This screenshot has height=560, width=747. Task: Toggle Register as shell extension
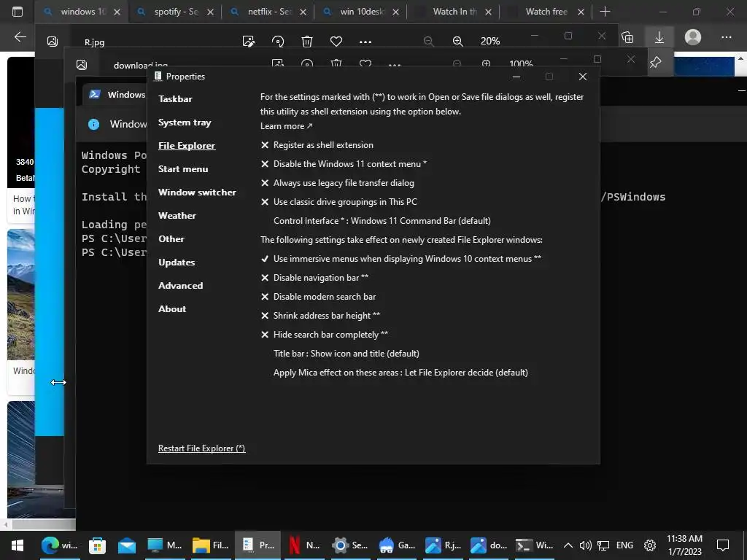317,145
